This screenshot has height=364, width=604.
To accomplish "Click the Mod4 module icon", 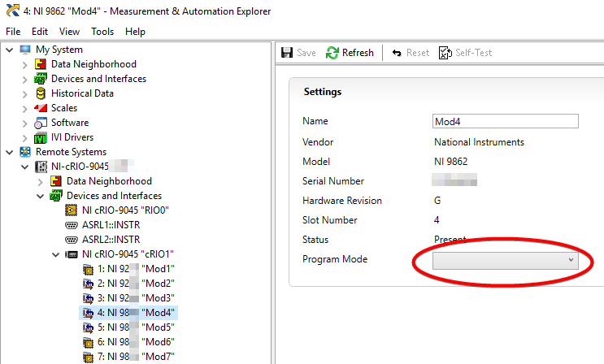I will point(89,313).
